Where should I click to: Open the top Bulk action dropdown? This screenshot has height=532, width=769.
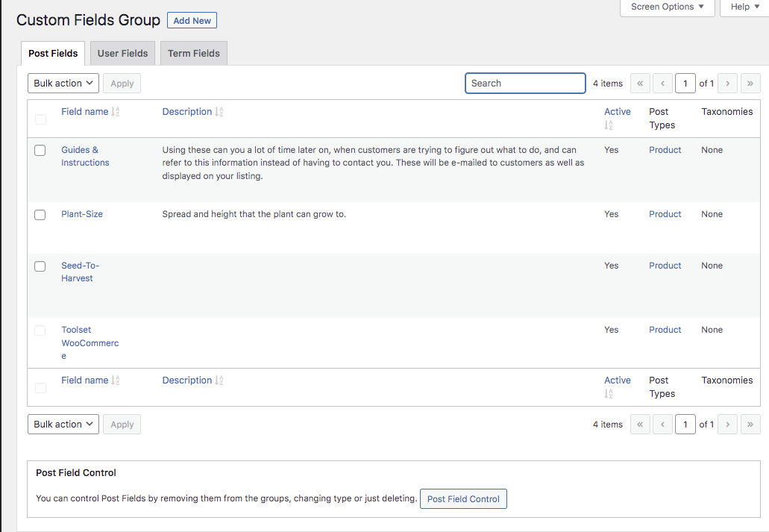pos(63,84)
